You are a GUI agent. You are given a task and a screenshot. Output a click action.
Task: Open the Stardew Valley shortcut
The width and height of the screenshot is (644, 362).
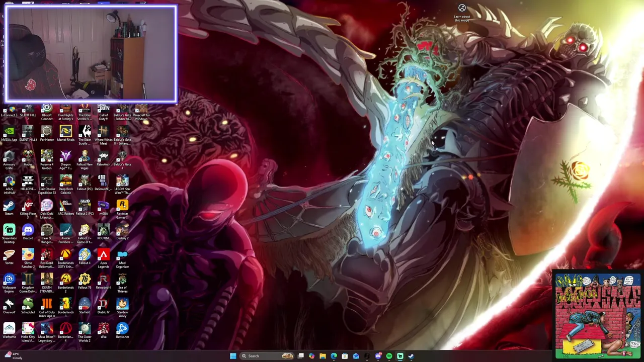click(x=122, y=308)
